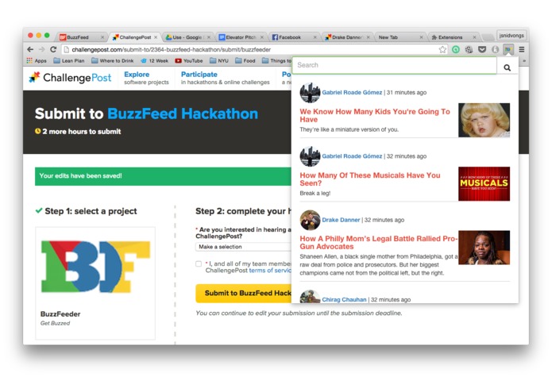Viewport: 552px width, 392px height.
Task: Click the browser back arrow
Action: click(30, 49)
